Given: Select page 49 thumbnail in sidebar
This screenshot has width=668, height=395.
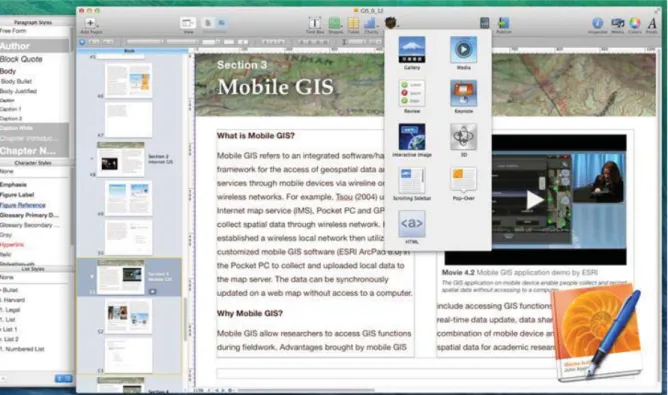Looking at the screenshot, I should pyautogui.click(x=128, y=199).
